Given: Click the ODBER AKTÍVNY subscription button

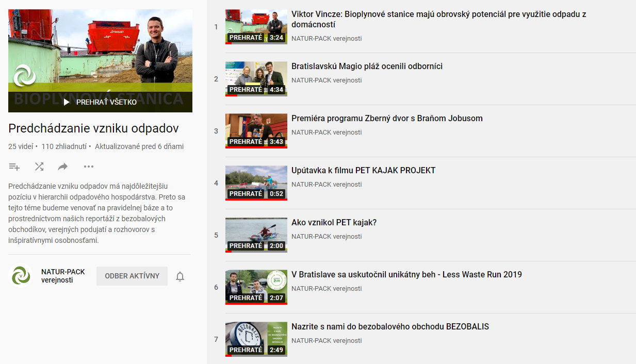Looking at the screenshot, I should point(132,276).
